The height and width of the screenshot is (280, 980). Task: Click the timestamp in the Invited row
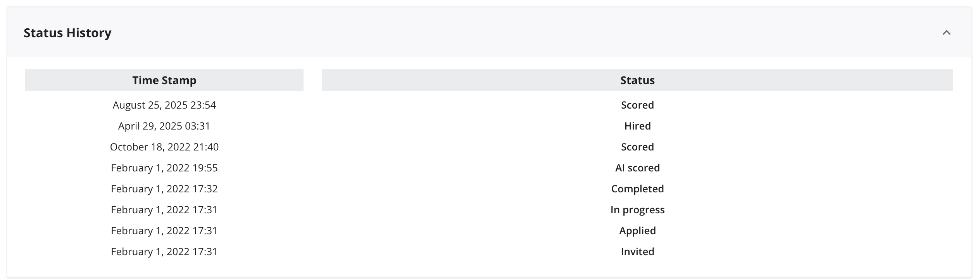164,252
